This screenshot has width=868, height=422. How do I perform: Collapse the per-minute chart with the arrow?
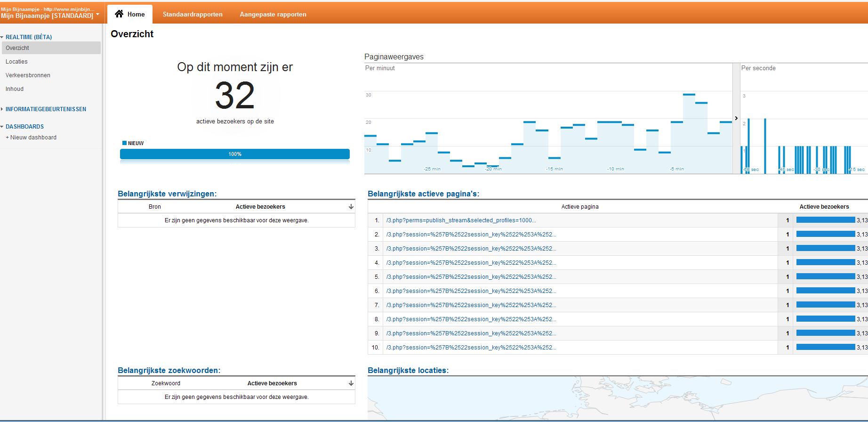pos(736,118)
